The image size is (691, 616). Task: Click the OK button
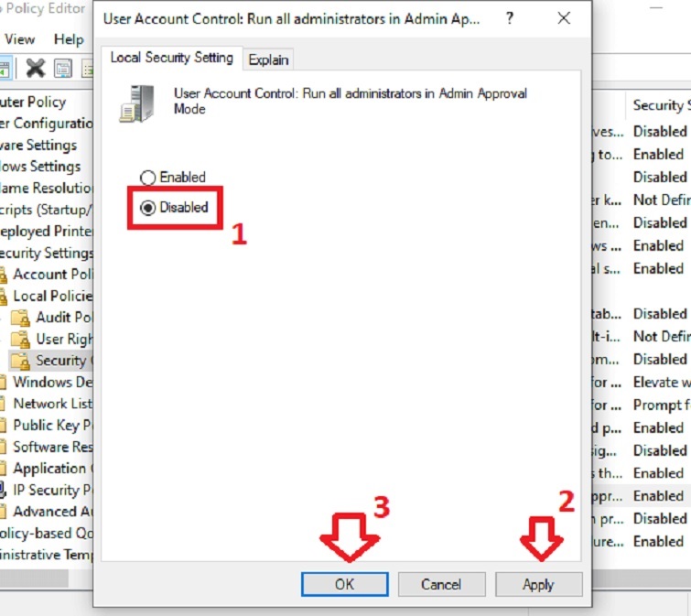coord(345,584)
